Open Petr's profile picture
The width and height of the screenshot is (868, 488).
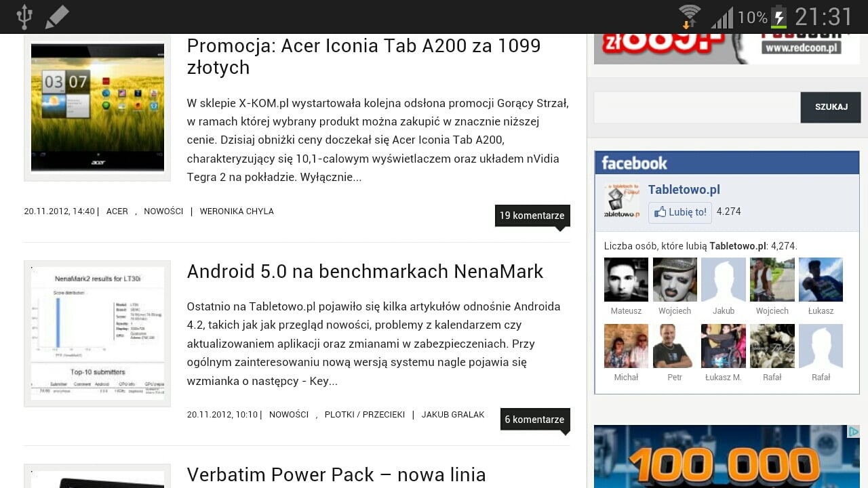[675, 346]
